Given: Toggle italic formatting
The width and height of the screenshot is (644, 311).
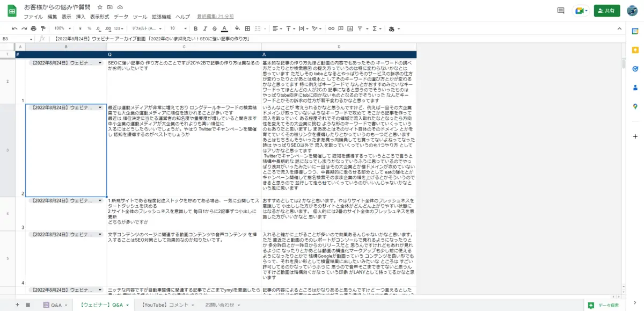Looking at the screenshot, I should (205, 28).
